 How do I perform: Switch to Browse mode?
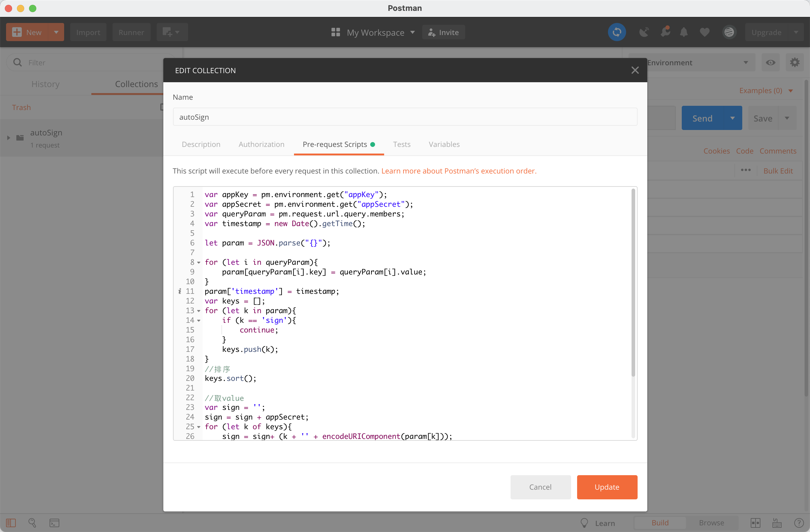click(711, 523)
